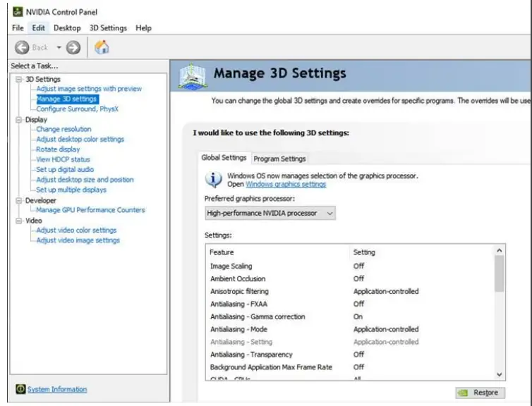532x406 pixels.
Task: Open the System Information link
Action: pos(57,389)
